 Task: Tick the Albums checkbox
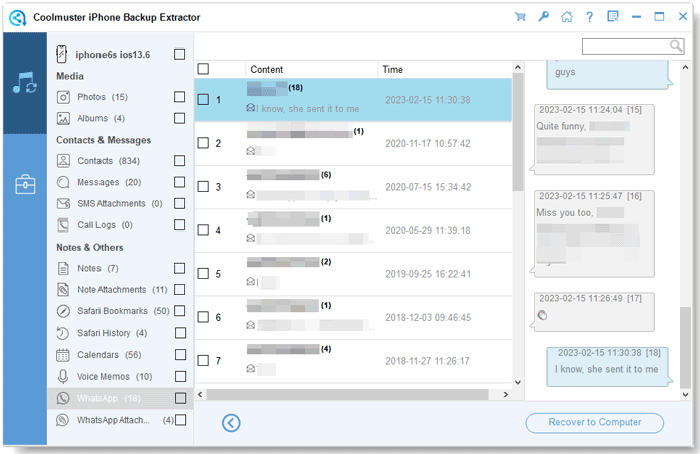pyautogui.click(x=179, y=118)
